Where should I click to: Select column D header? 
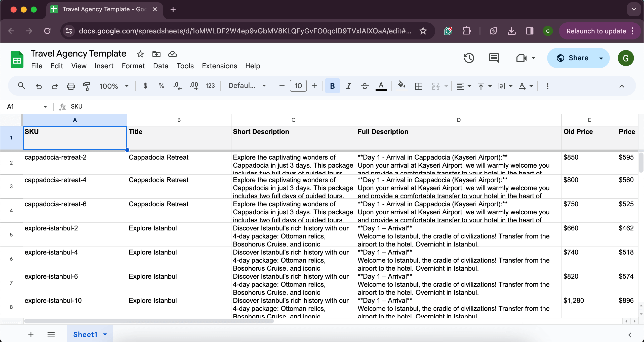(x=459, y=120)
